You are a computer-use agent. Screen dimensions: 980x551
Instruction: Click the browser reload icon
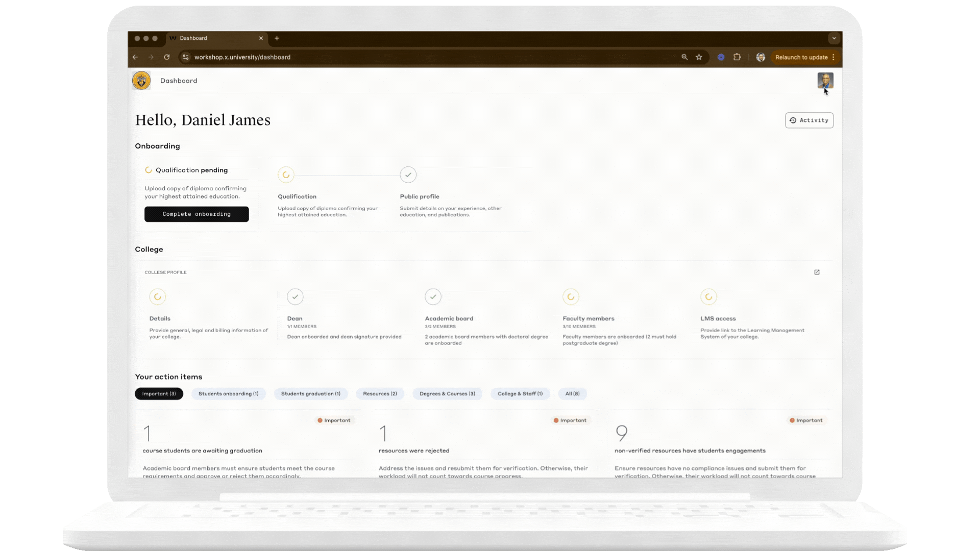pyautogui.click(x=166, y=57)
